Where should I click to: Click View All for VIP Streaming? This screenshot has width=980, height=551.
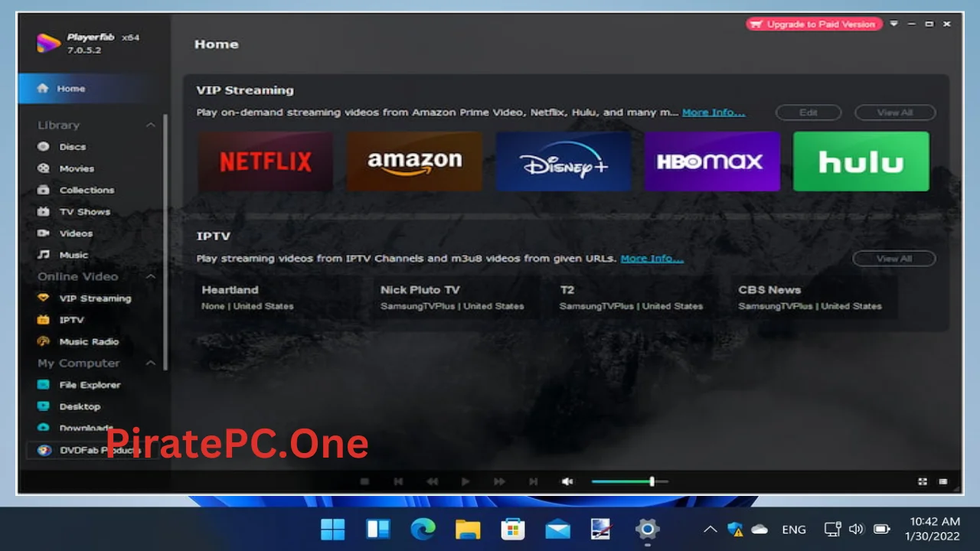pos(895,112)
